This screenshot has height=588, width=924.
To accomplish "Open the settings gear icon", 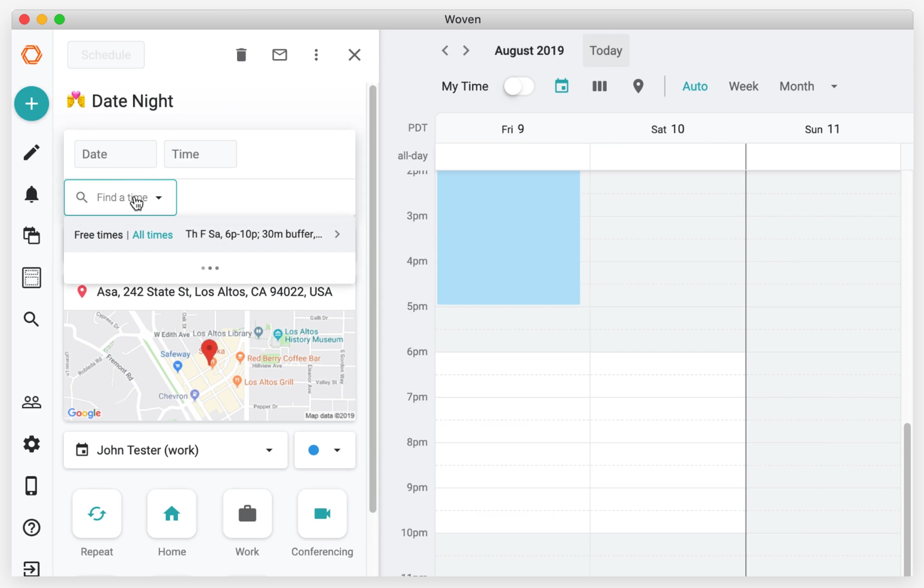I will [31, 444].
